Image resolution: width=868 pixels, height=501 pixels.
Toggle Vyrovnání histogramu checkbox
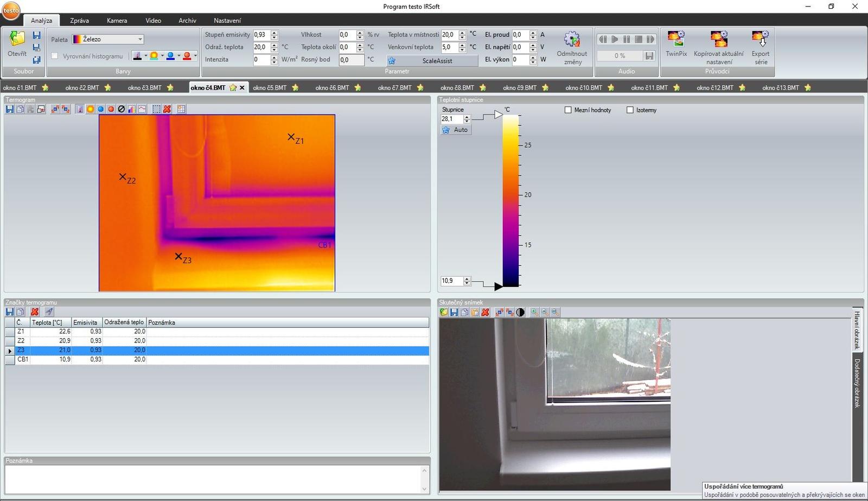point(55,56)
